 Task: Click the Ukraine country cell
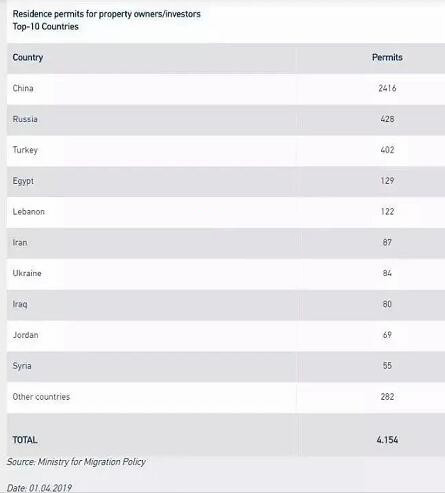(27, 273)
